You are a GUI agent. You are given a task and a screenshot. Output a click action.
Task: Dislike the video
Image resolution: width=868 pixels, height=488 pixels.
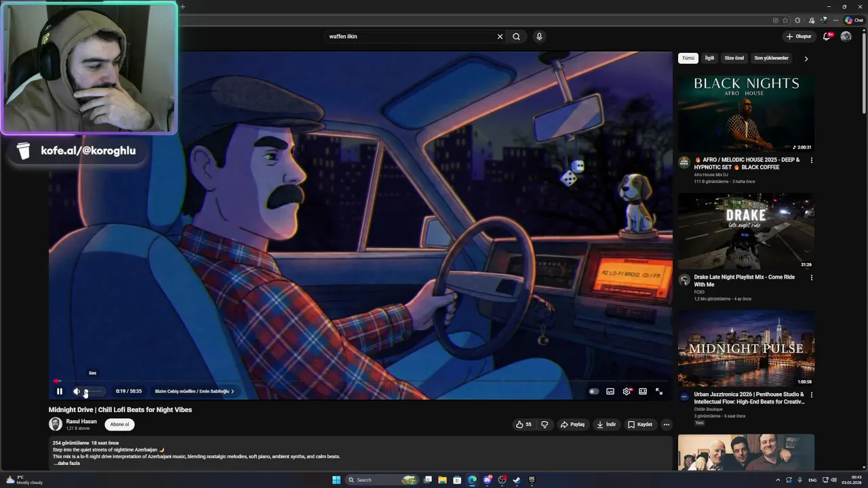pos(544,424)
